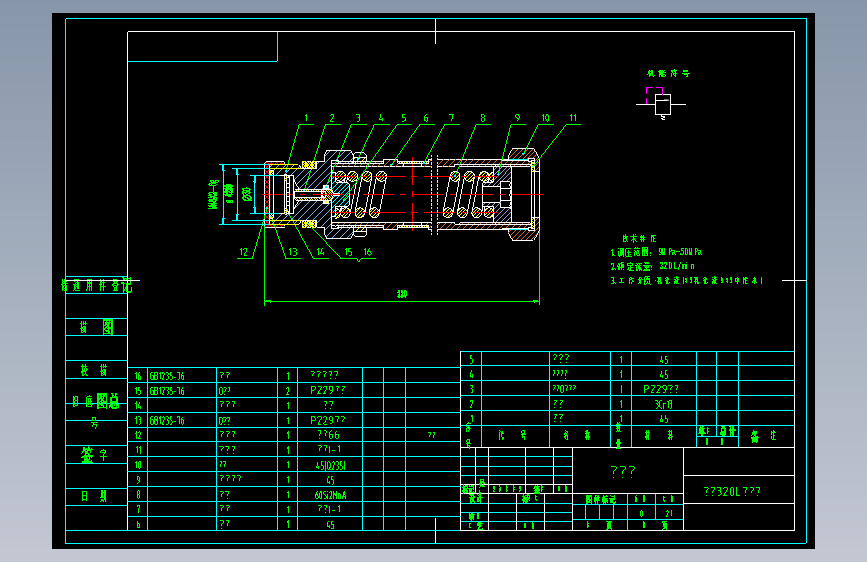Click row number 9 in the parts list
Screen dimensions: 867x562
(138, 480)
